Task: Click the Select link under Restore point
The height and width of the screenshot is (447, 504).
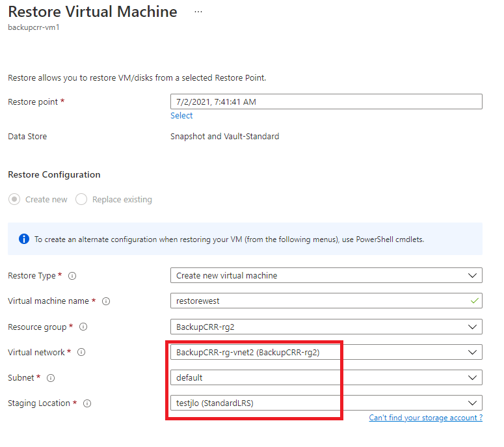Action: point(181,116)
